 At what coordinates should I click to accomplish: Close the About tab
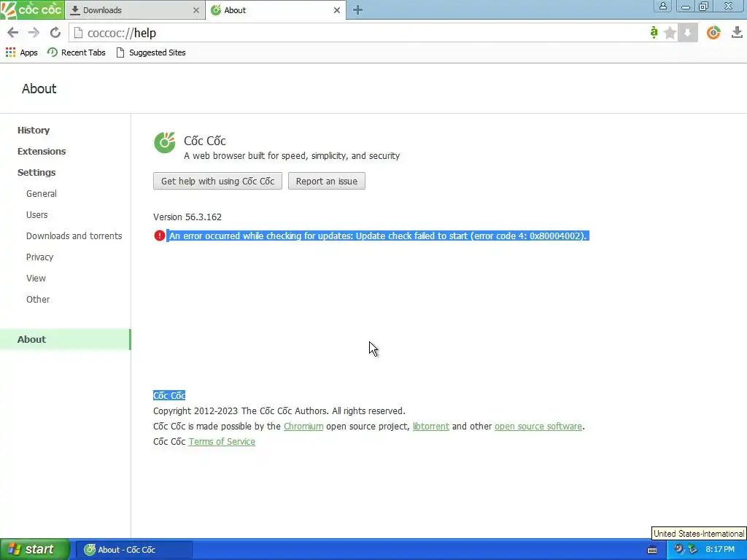(x=337, y=10)
